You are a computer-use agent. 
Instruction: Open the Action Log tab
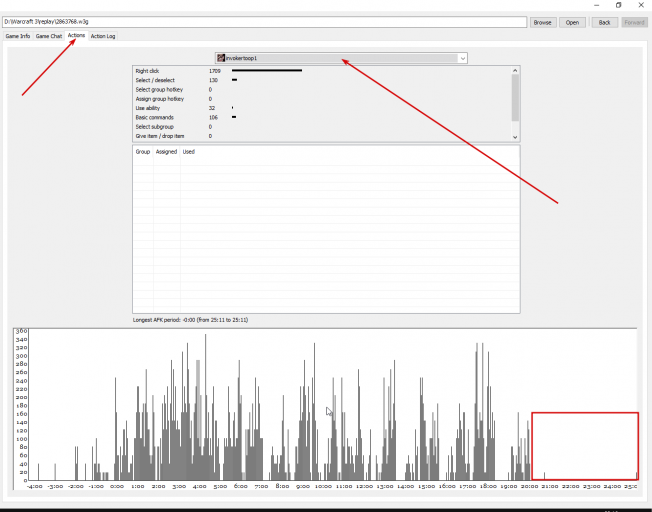click(103, 36)
